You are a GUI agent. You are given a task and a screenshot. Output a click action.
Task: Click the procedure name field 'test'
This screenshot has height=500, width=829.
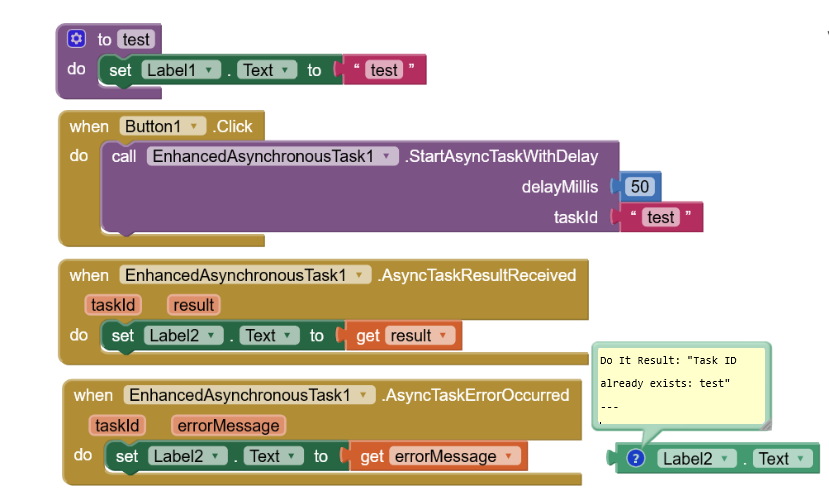coord(136,39)
